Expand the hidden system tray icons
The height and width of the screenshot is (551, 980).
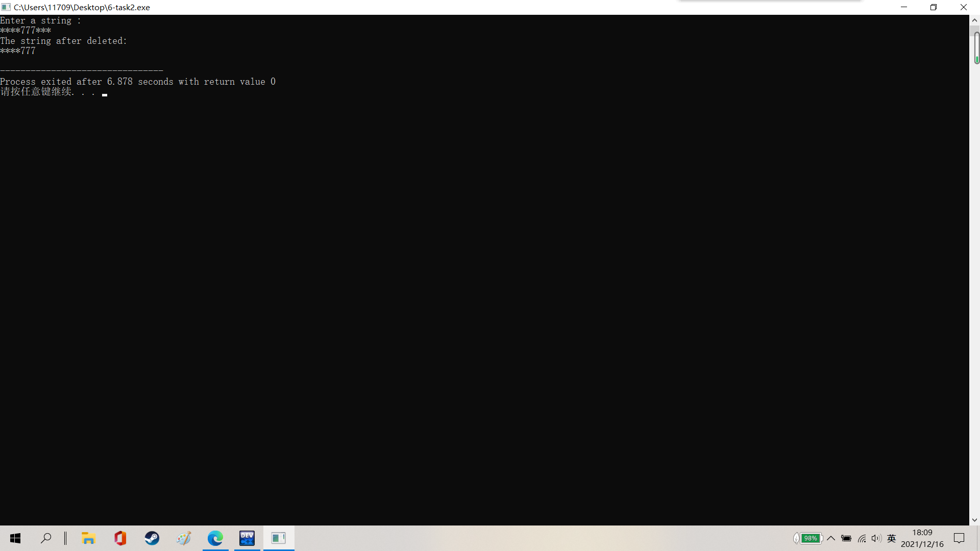tap(831, 538)
